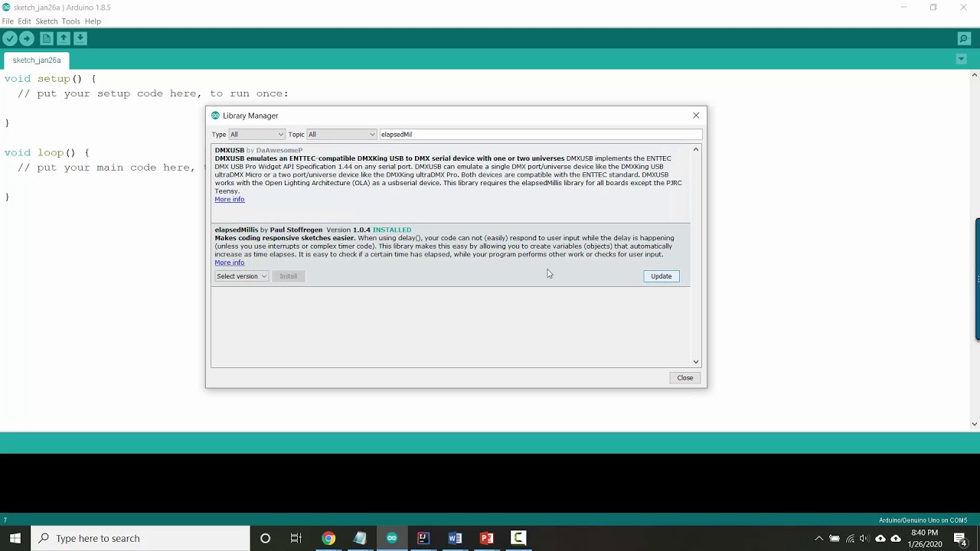
Task: Click the Open sketch up-arrow icon
Action: (64, 38)
